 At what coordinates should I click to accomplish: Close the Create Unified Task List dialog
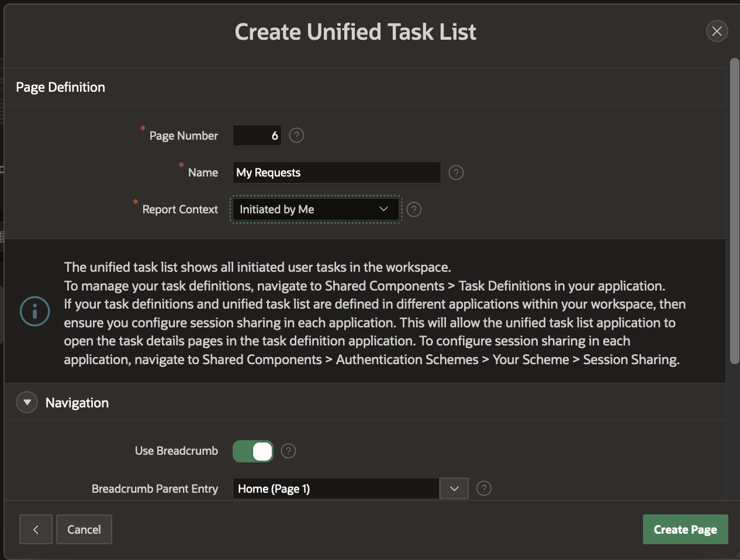point(717,31)
